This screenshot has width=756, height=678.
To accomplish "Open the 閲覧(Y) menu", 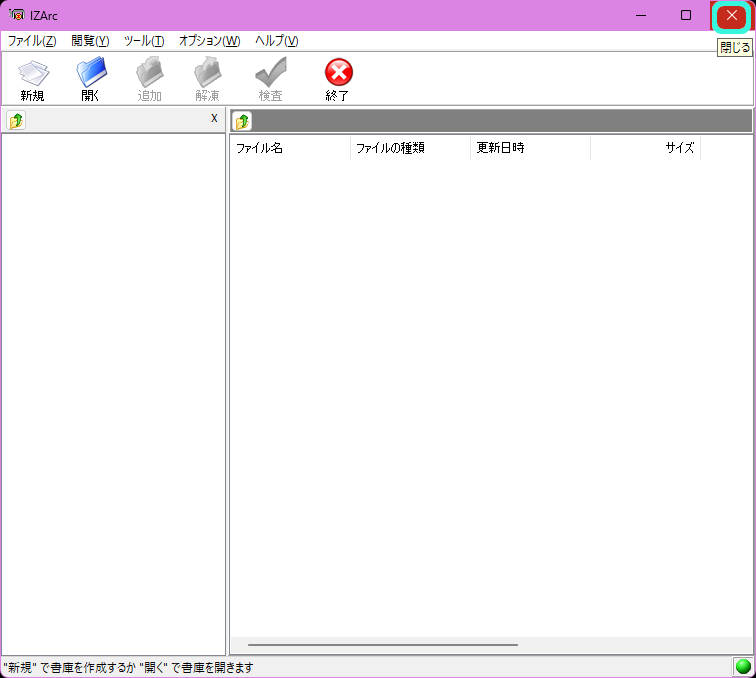I will pos(90,41).
